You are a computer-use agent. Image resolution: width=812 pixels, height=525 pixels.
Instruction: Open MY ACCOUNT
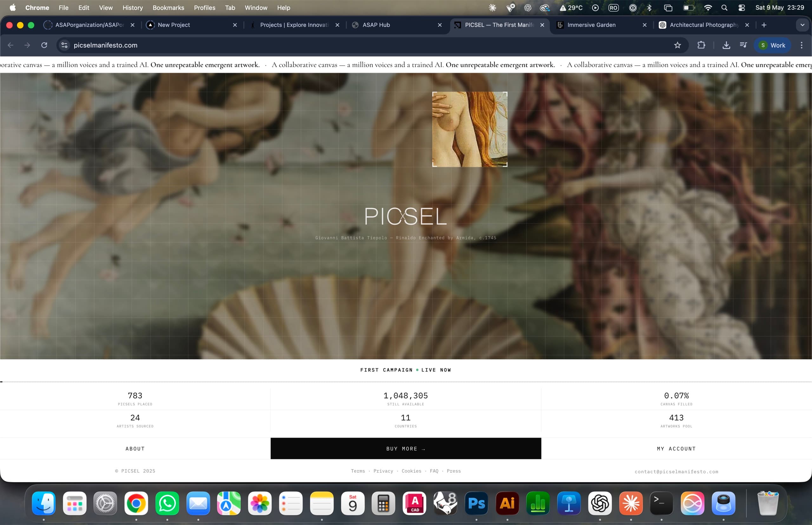(676, 449)
